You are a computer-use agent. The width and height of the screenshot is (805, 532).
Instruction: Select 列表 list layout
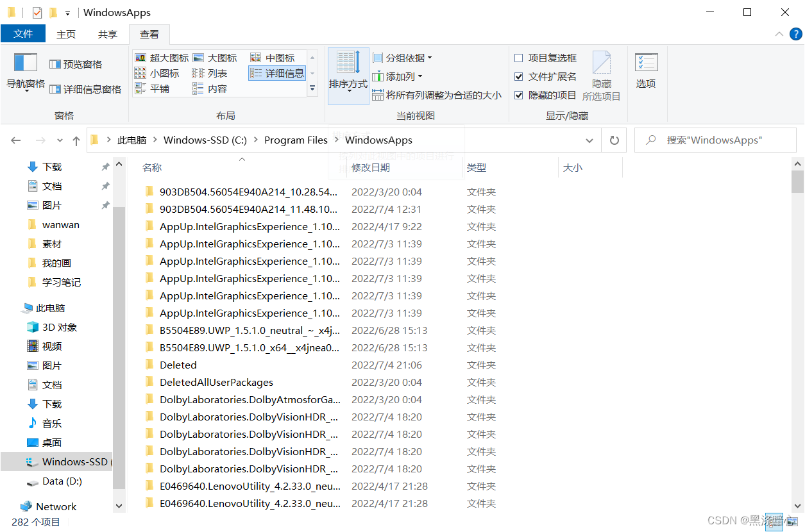pos(210,73)
